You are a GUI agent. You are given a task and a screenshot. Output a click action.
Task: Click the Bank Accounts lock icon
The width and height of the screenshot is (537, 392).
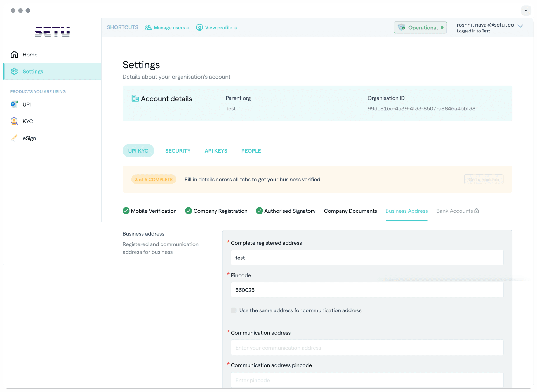477,211
